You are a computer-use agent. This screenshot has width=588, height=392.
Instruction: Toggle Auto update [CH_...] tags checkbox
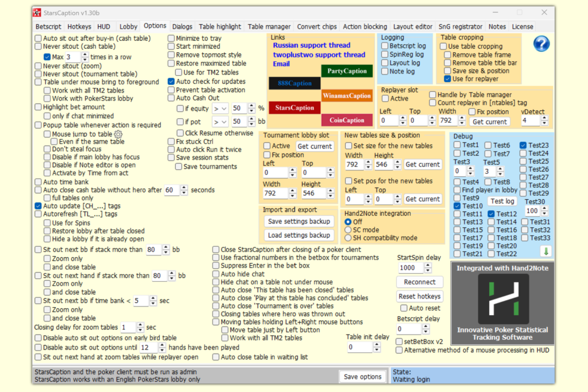click(38, 205)
